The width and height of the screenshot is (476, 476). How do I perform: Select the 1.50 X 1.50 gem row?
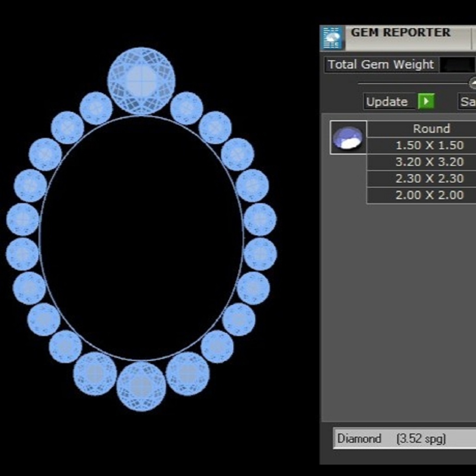pos(429,145)
